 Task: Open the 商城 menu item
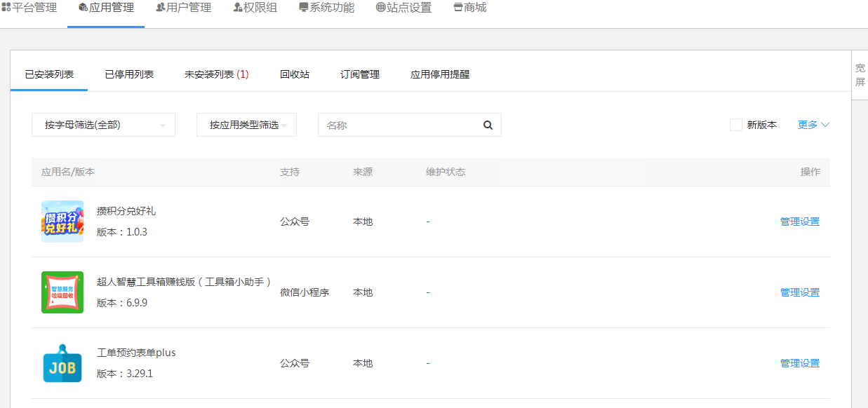[469, 8]
